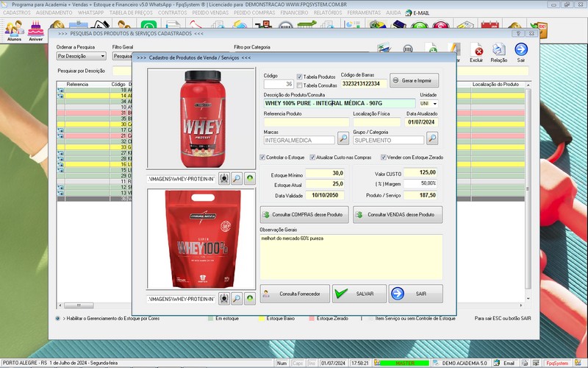Search brands with Marcas magnifier icon
Screen dimensions: 588x368
coord(343,138)
